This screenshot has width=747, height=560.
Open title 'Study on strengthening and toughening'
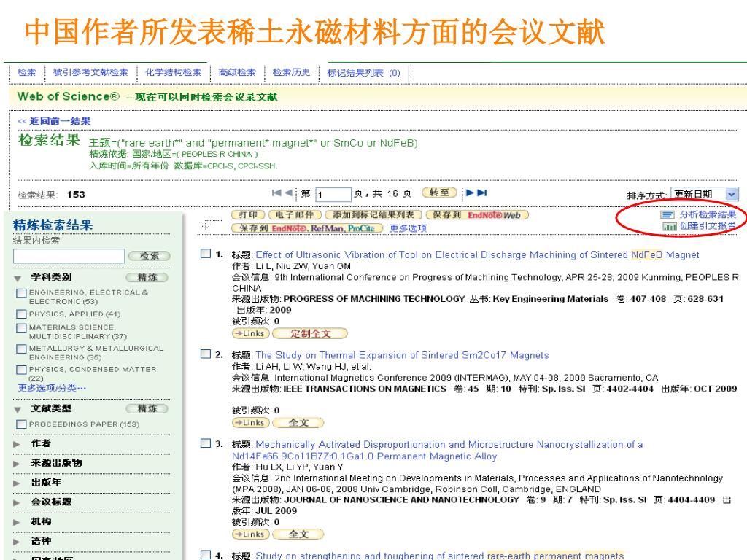440,555
